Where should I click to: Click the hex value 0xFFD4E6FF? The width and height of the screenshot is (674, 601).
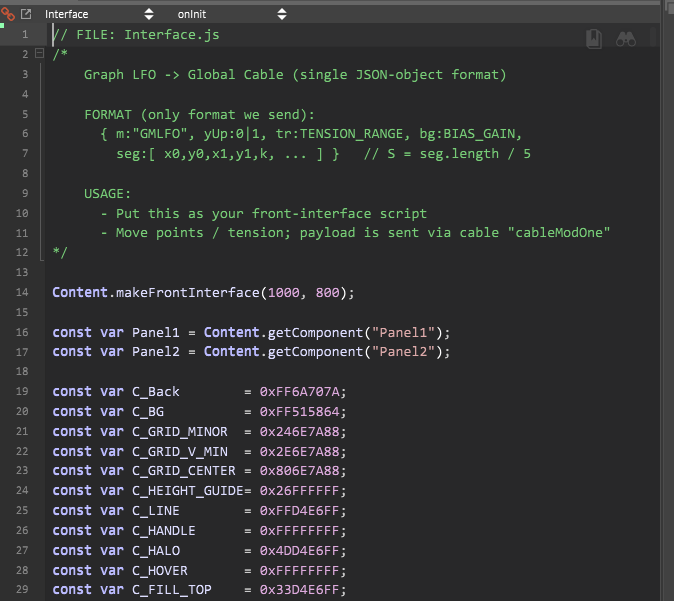tap(300, 511)
